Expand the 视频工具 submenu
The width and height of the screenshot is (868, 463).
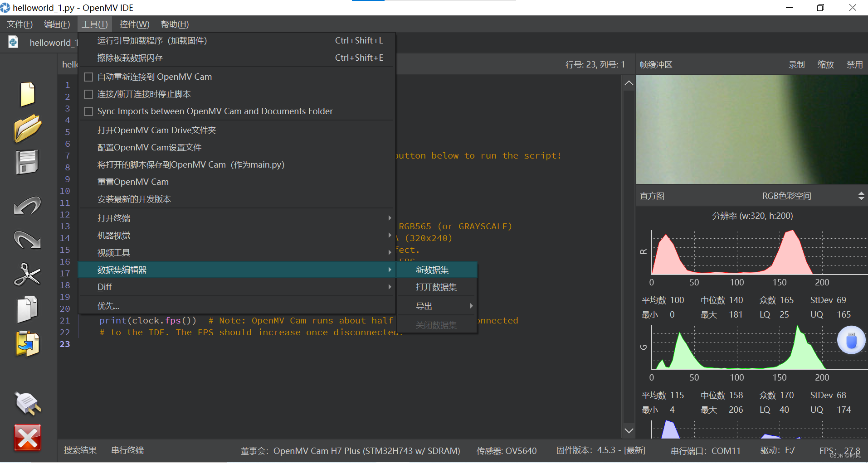(x=236, y=253)
